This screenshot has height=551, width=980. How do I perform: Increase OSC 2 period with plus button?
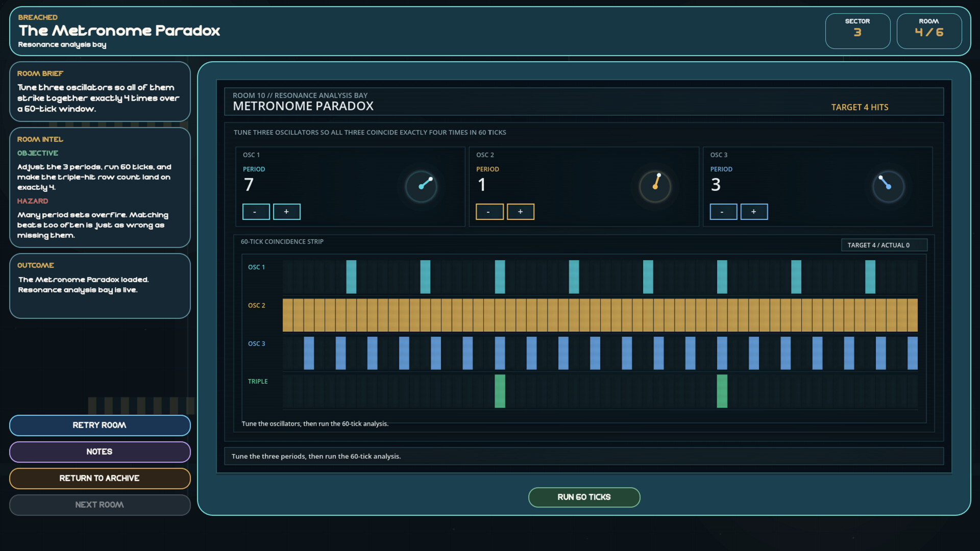520,212
